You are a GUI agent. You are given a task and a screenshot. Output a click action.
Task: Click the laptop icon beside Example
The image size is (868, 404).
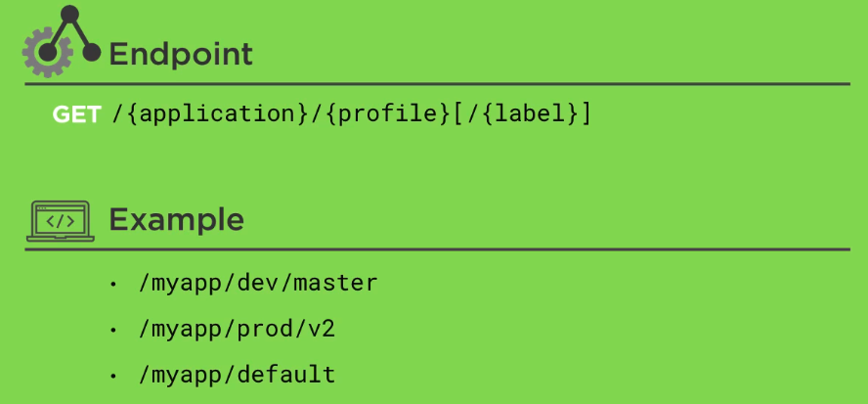click(60, 221)
